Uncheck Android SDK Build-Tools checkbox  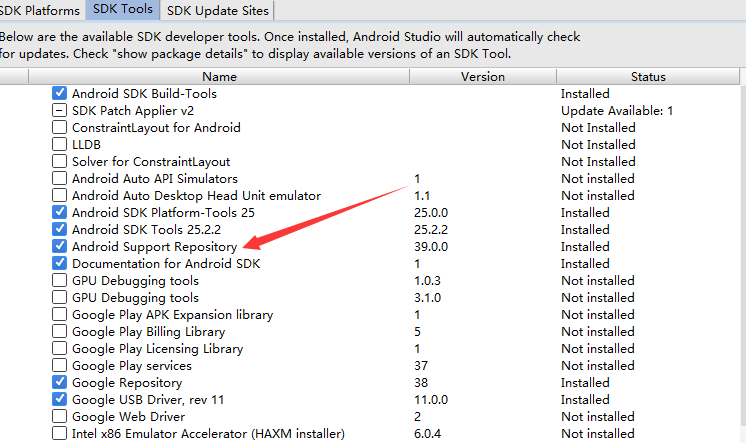point(59,93)
